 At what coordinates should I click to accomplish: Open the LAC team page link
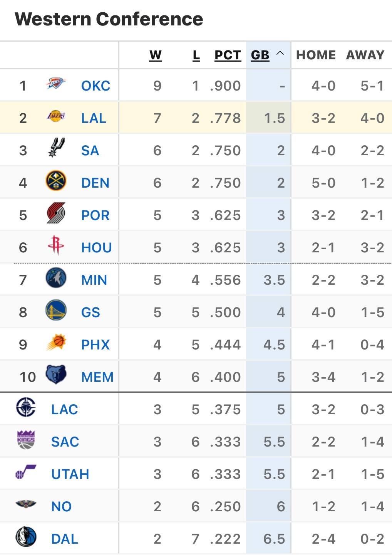(x=65, y=410)
